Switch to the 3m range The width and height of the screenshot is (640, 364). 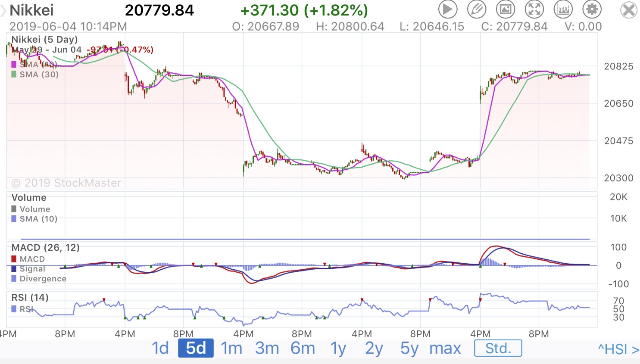267,348
